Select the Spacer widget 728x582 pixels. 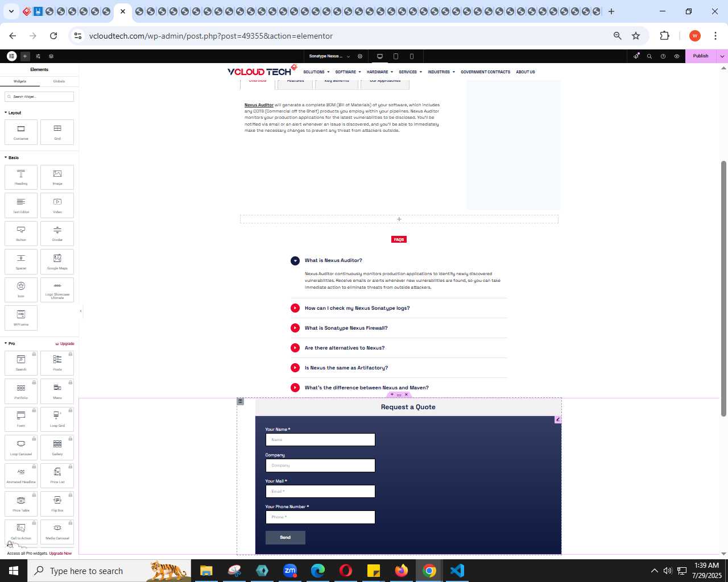pyautogui.click(x=21, y=261)
